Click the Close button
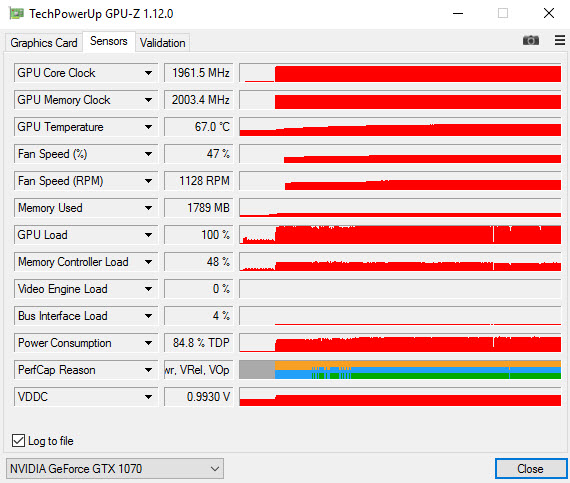 coord(530,468)
